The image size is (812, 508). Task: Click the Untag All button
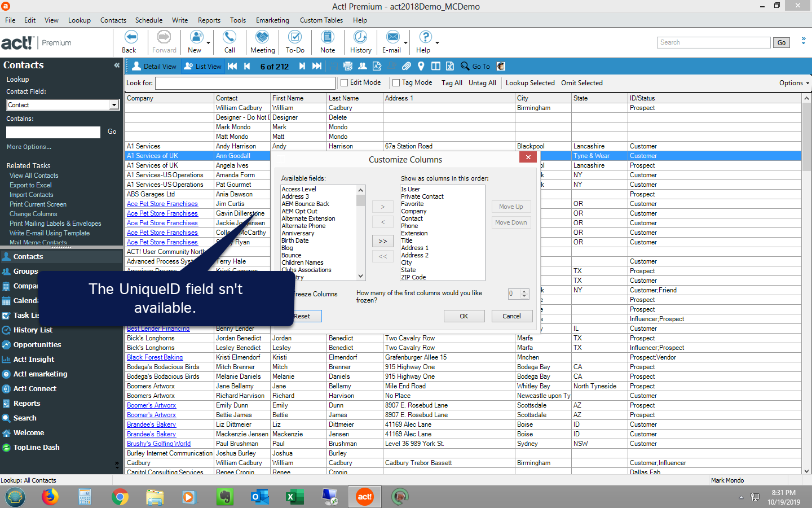coord(482,83)
